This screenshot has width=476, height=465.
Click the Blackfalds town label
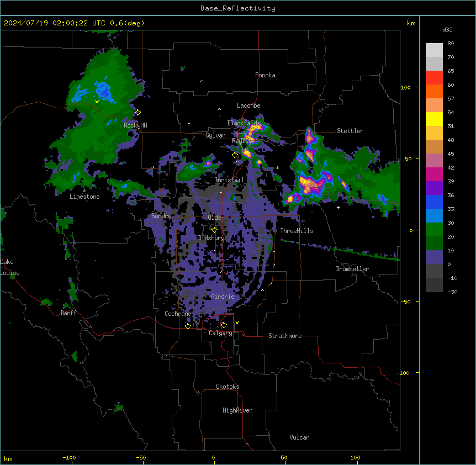244,123
